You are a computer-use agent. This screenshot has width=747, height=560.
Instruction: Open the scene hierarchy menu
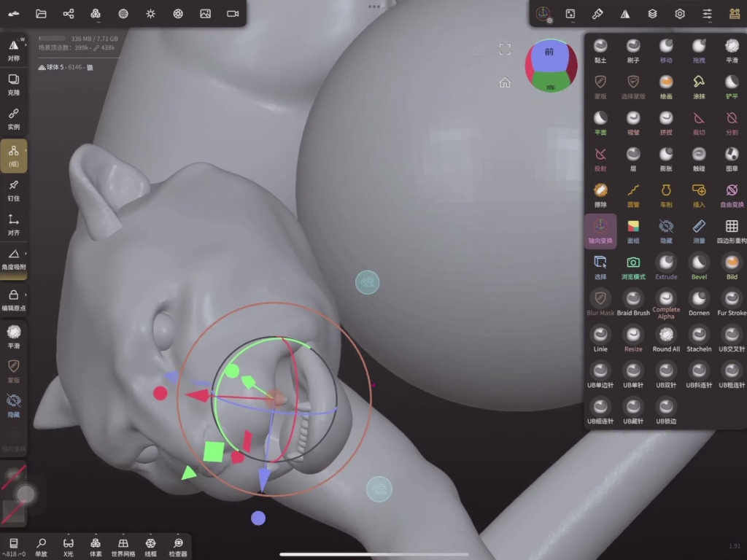point(68,13)
